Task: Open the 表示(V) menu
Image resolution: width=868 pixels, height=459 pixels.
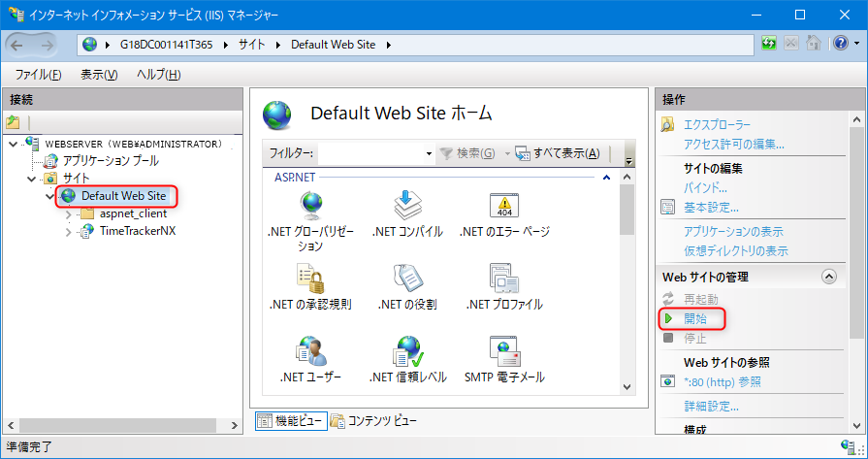Action: tap(99, 75)
